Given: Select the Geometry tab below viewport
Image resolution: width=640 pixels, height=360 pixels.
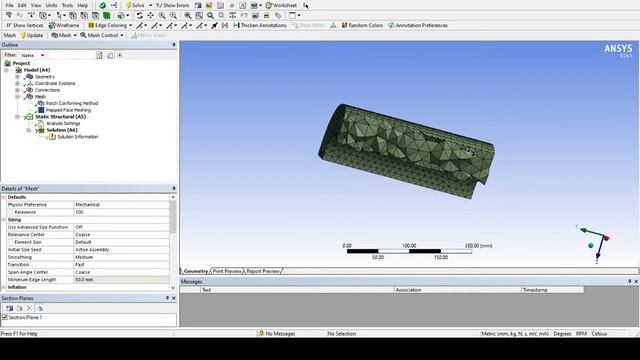Looking at the screenshot, I should coord(196,271).
